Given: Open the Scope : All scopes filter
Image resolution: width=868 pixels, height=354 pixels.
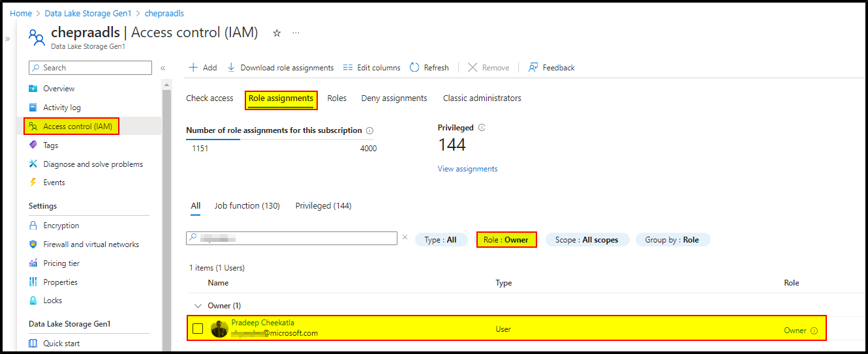Looking at the screenshot, I should click(x=587, y=240).
